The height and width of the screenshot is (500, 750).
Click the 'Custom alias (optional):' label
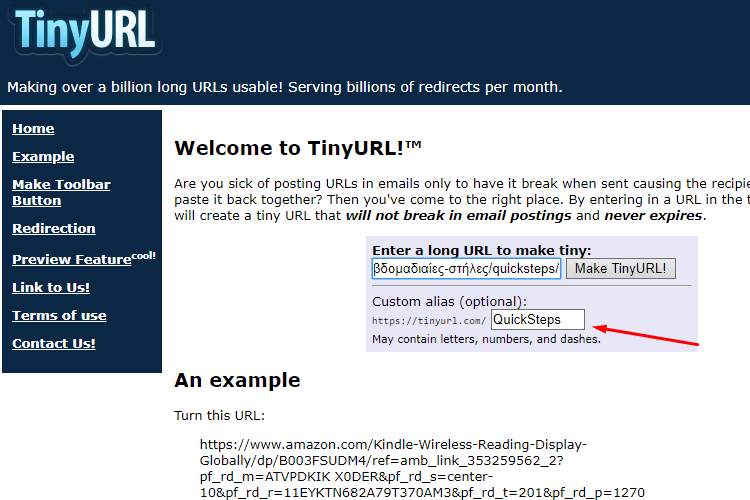(x=449, y=301)
